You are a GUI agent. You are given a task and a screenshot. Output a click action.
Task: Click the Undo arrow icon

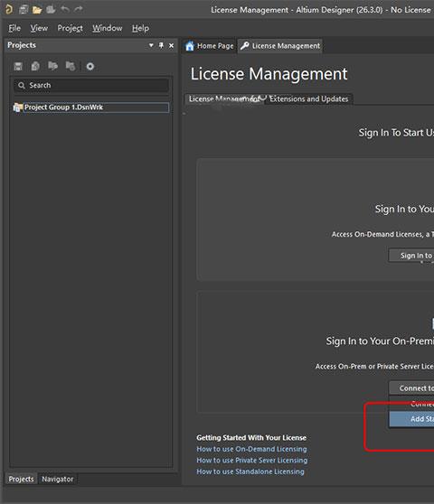65,9
